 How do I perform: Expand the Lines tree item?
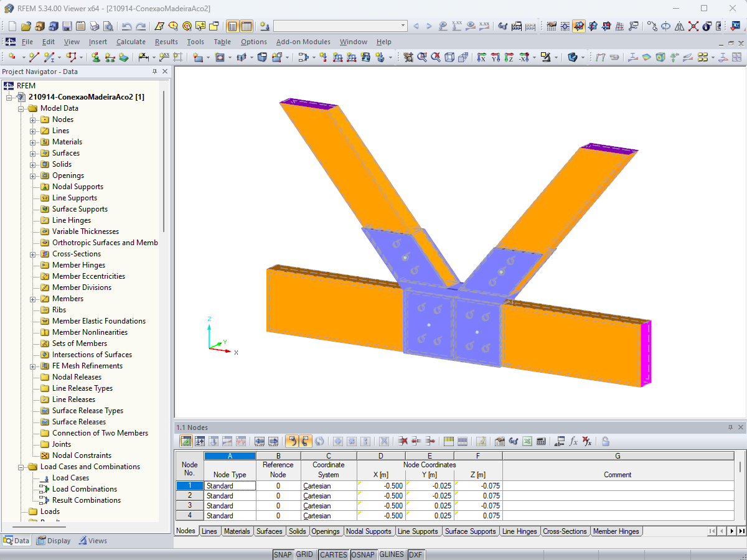pyautogui.click(x=33, y=131)
